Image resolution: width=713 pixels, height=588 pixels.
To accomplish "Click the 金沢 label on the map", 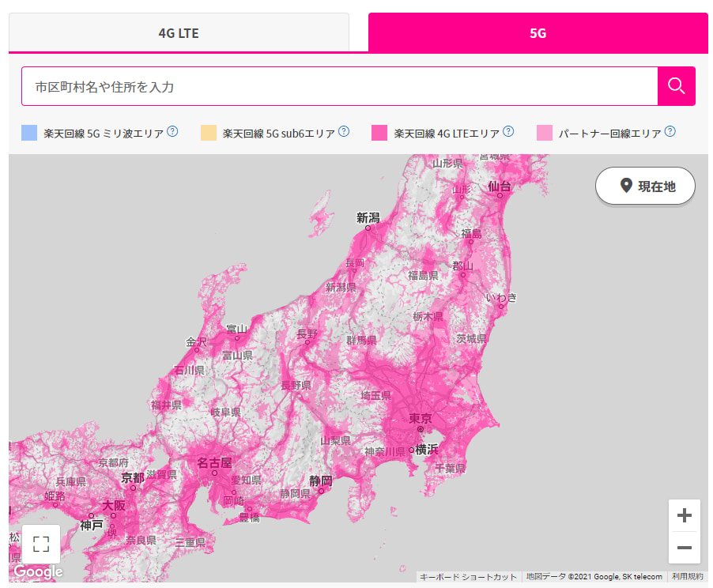I will (x=197, y=341).
